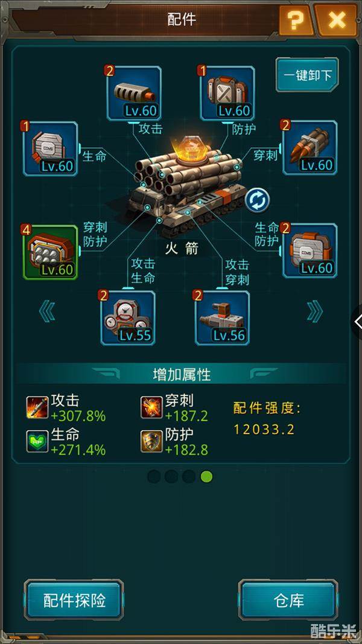Select the third page indicator dot
The image size is (362, 644).
[189, 477]
